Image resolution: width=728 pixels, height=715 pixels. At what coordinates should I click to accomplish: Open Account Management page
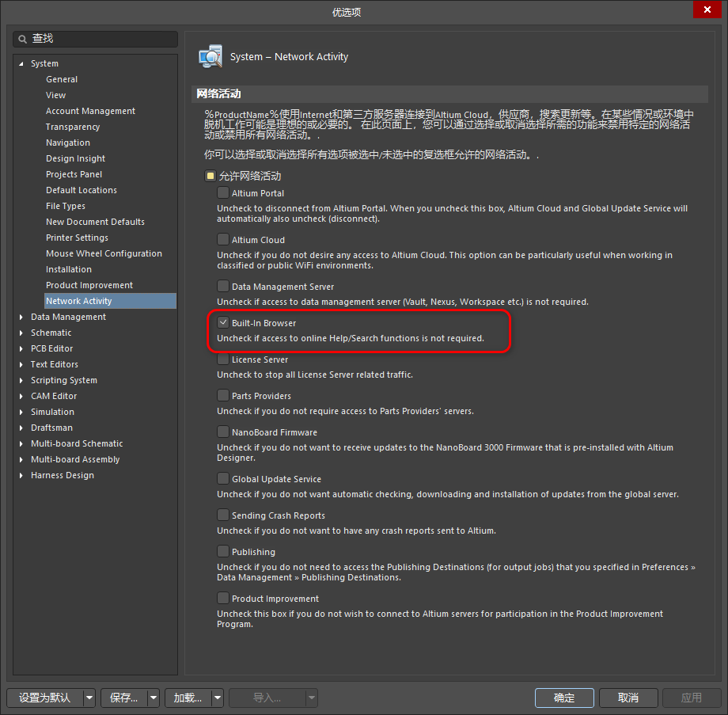click(90, 111)
